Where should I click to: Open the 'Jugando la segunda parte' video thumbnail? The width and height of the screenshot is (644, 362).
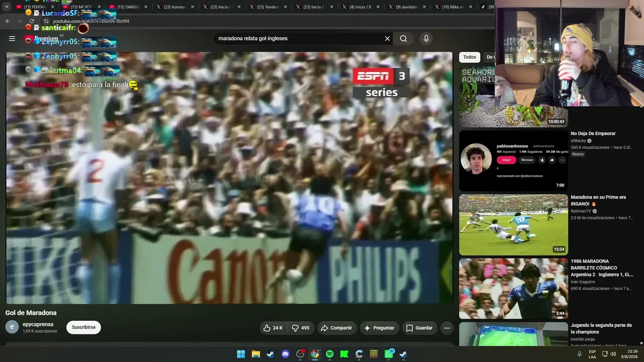513,334
